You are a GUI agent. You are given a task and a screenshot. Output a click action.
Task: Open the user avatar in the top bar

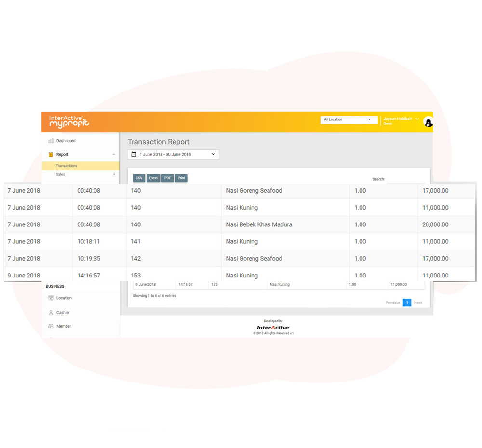click(x=428, y=122)
